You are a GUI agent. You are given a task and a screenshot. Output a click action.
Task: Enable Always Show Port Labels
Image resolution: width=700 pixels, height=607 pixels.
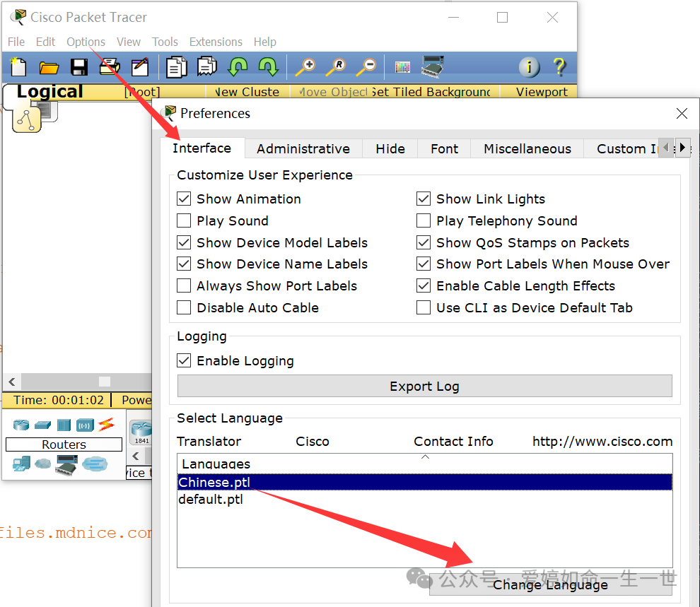click(184, 285)
